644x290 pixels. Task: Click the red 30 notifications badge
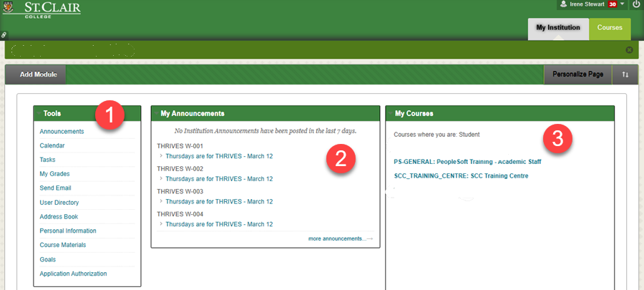point(613,4)
